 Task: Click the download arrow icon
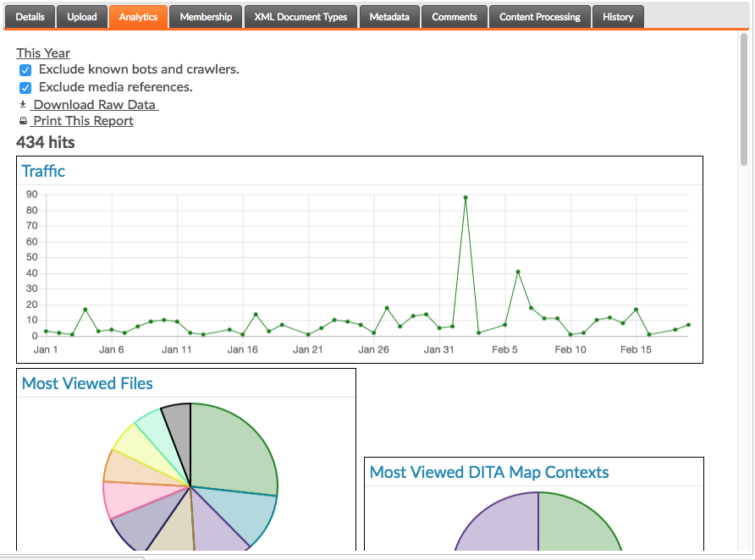pyautogui.click(x=23, y=104)
